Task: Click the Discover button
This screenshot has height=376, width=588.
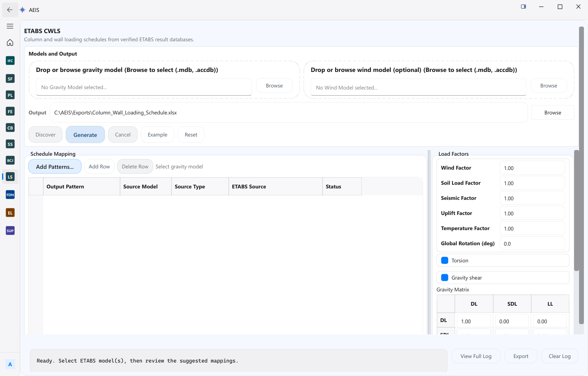Action: point(45,134)
